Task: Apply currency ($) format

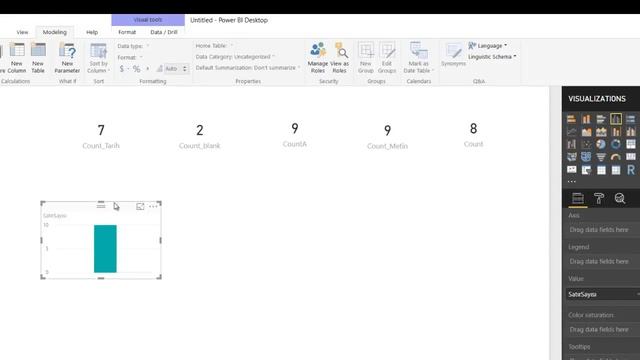Action: (122, 69)
